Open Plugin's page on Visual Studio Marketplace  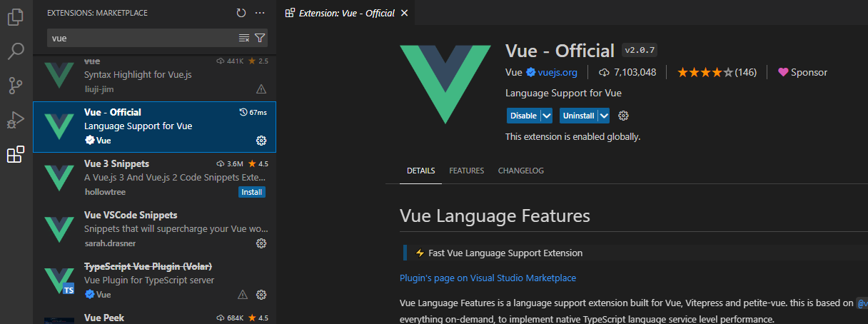tap(488, 278)
